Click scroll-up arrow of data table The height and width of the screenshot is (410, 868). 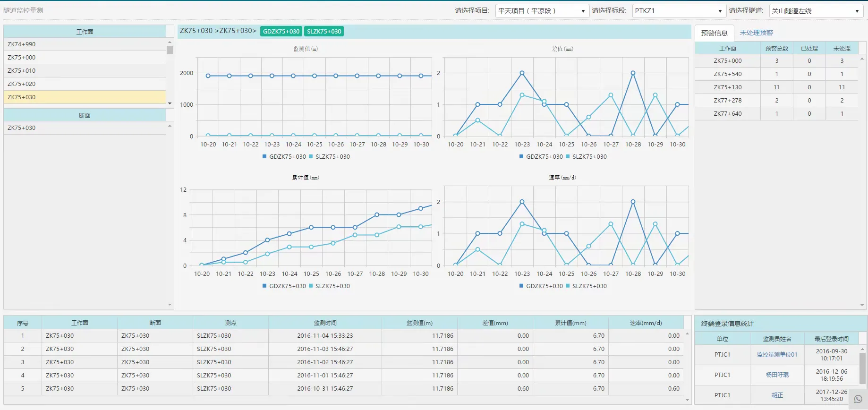click(687, 333)
